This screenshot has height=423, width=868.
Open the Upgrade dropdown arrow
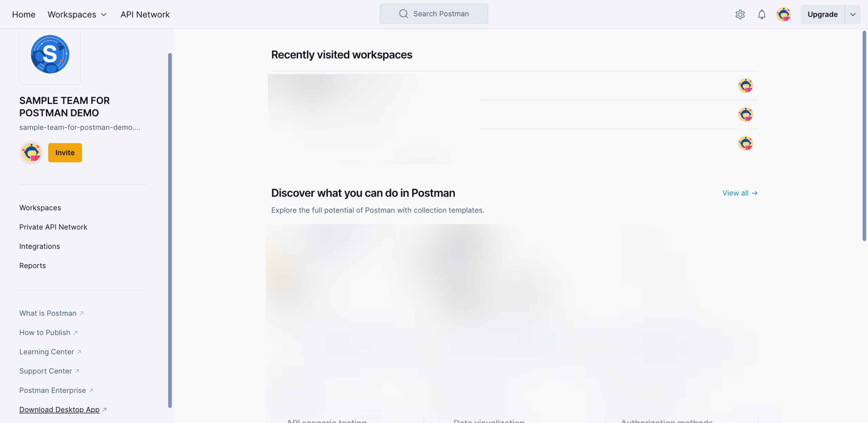[x=852, y=14]
